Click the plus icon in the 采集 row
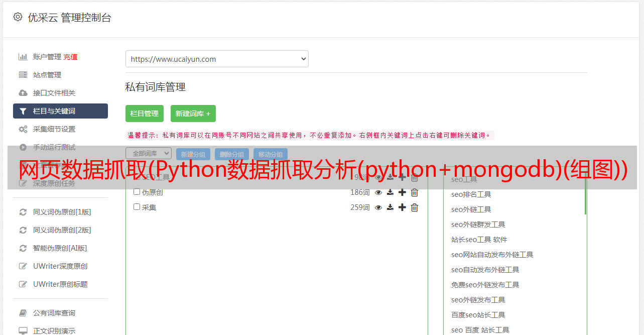 point(402,207)
